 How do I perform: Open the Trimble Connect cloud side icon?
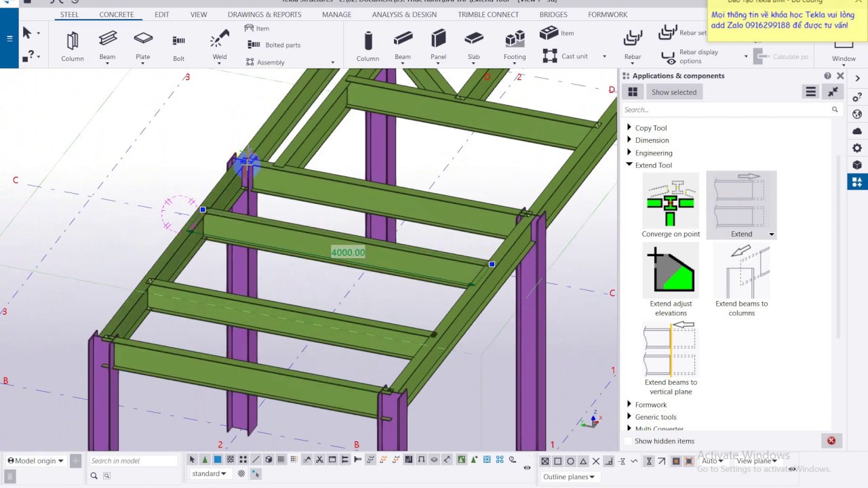click(x=857, y=131)
